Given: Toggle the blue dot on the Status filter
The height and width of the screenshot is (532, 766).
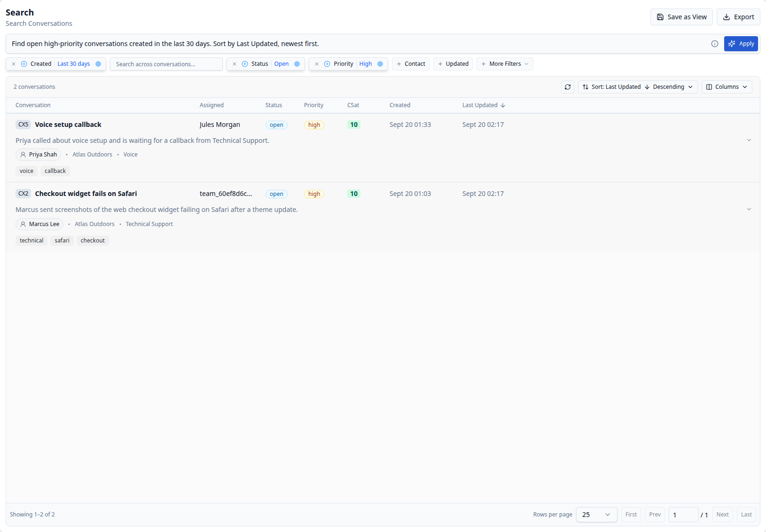Looking at the screenshot, I should point(297,64).
